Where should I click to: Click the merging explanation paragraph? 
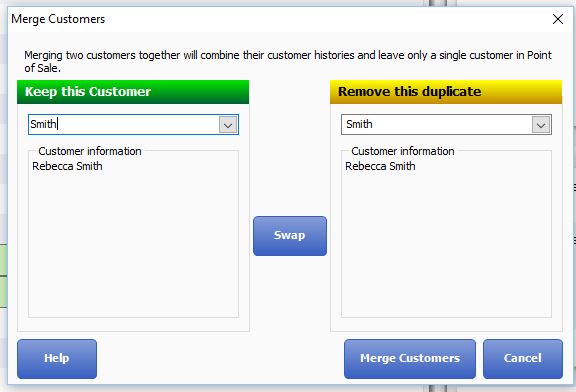[x=288, y=61]
